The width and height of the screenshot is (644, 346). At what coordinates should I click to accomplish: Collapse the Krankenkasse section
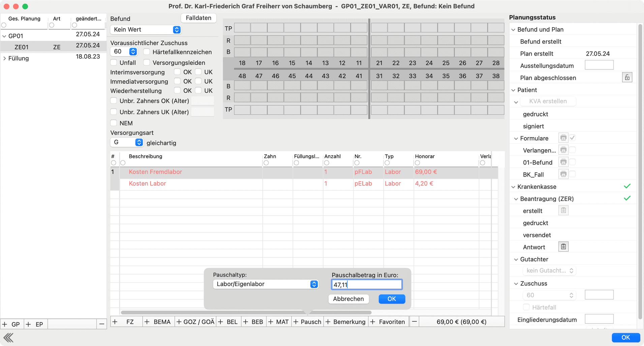513,187
